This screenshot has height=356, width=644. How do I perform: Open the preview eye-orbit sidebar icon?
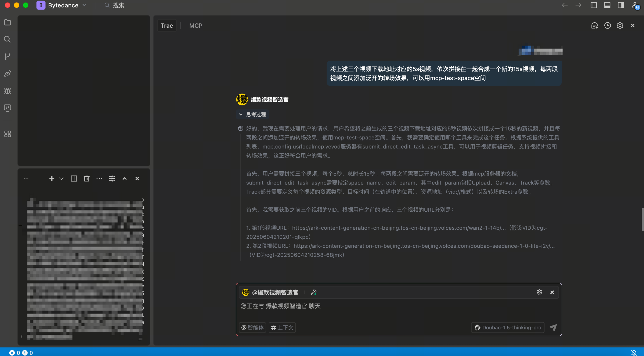[7, 74]
